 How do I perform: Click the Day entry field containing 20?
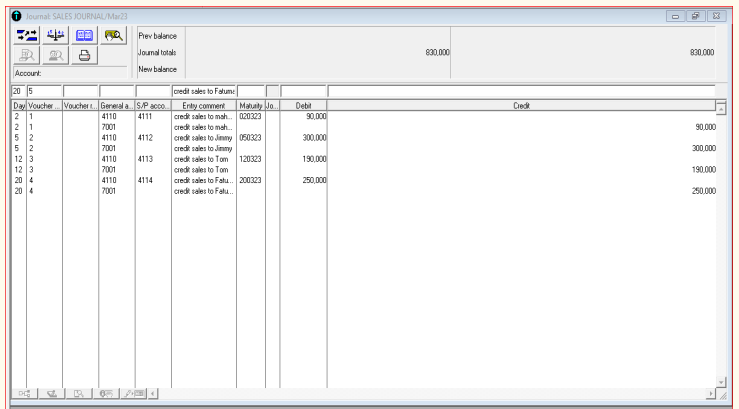coord(18,91)
